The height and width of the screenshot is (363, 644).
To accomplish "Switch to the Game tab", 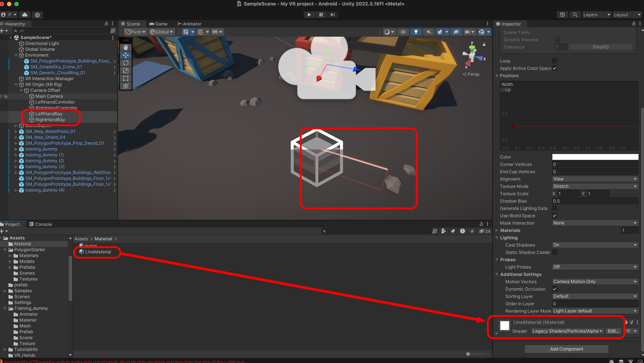I will (x=159, y=24).
